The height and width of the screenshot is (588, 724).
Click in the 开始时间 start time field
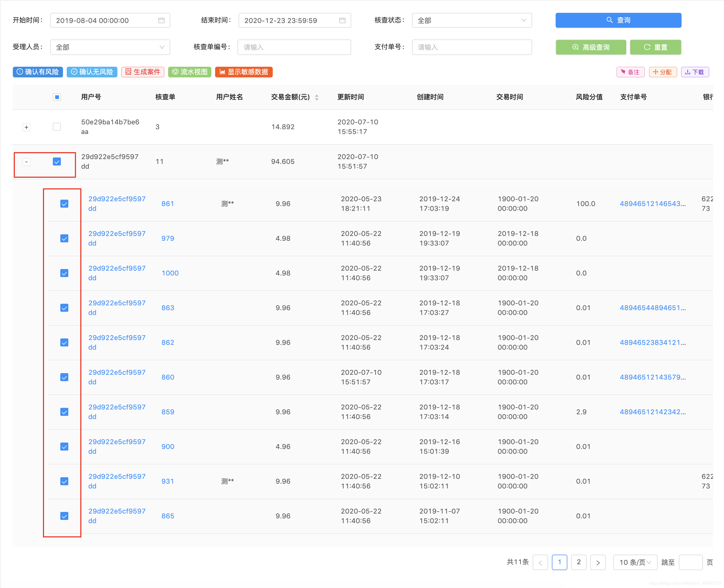[110, 20]
